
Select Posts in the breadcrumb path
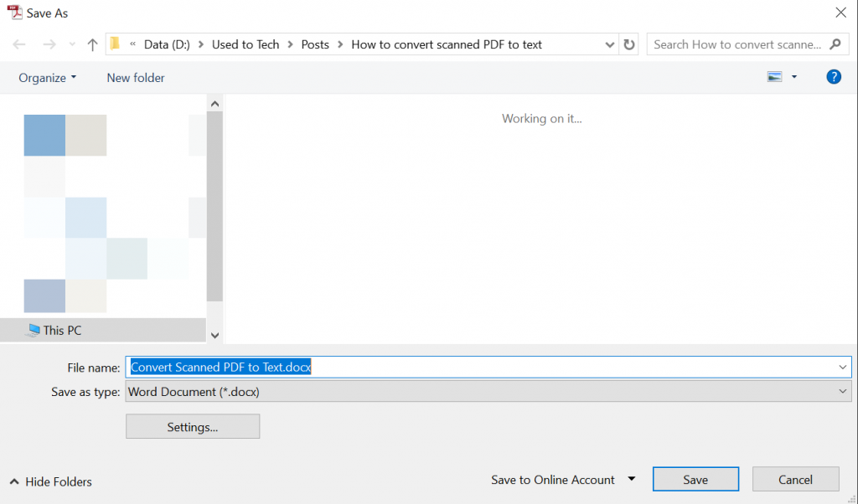[x=315, y=44]
